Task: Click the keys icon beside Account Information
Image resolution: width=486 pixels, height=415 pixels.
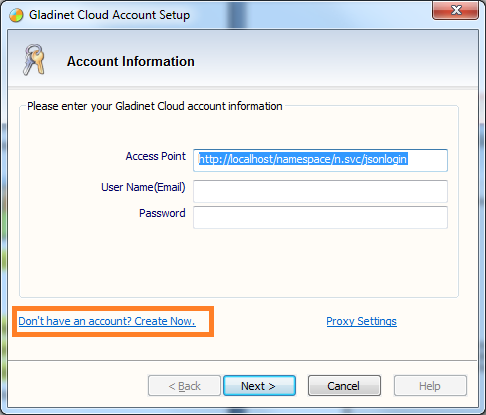Action: [x=34, y=60]
